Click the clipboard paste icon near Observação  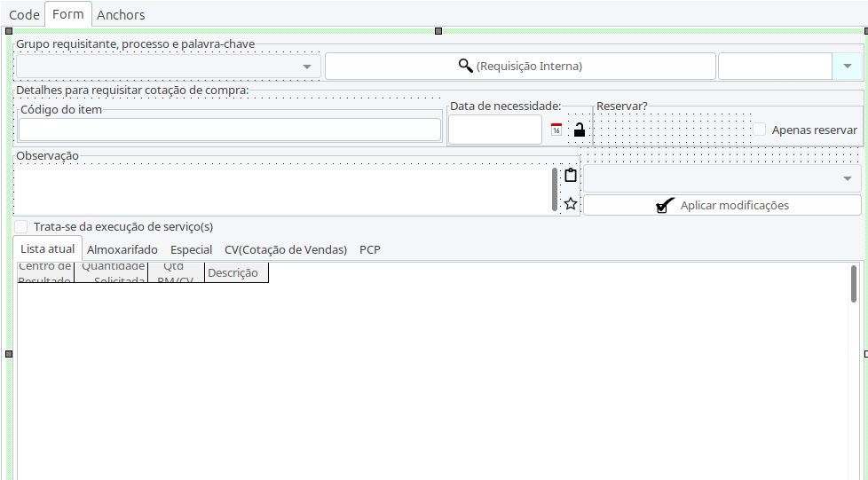[571, 176]
